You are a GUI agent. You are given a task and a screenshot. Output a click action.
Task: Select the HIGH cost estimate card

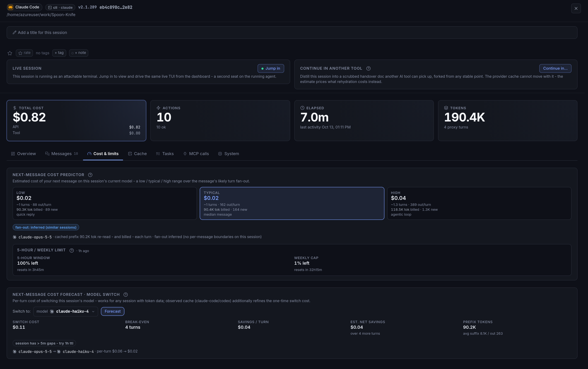pos(479,203)
